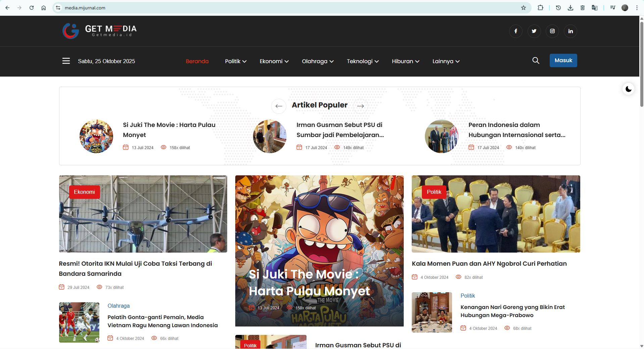Open the Olahraga menu item
This screenshot has height=349, width=644.
[317, 61]
